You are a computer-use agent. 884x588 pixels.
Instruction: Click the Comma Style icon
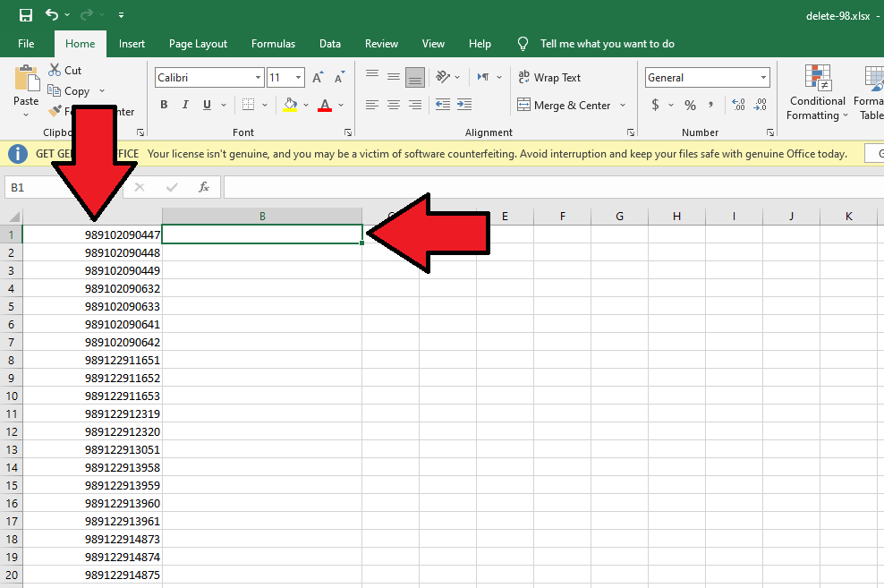tap(711, 106)
